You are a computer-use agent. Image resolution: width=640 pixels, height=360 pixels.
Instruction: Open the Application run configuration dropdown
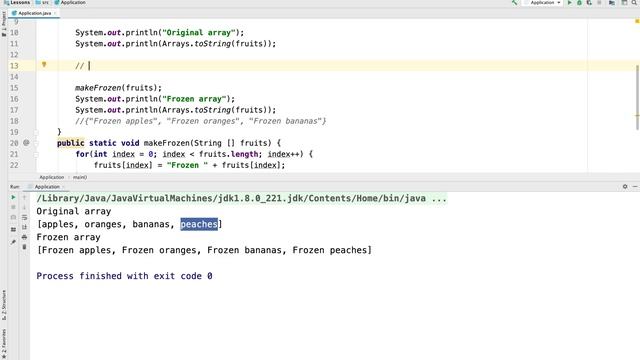(x=542, y=2)
